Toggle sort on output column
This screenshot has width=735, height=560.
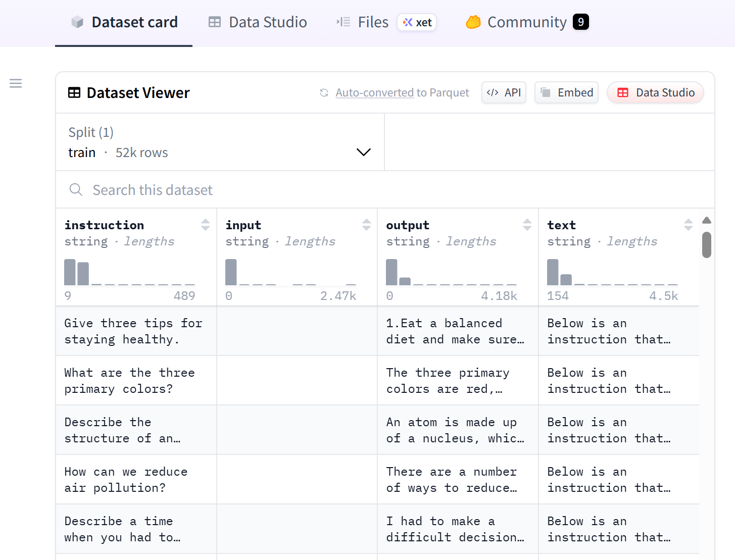(527, 225)
